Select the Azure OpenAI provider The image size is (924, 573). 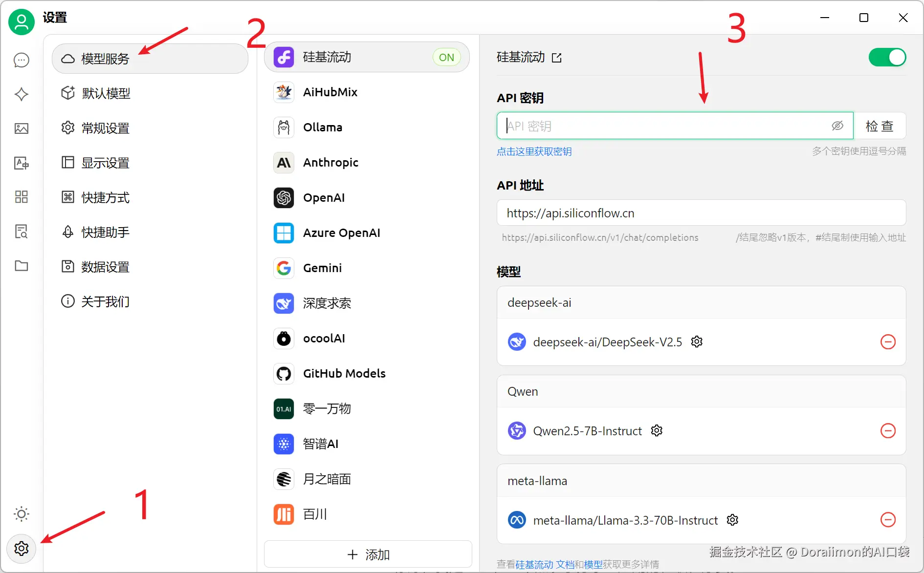pos(367,233)
